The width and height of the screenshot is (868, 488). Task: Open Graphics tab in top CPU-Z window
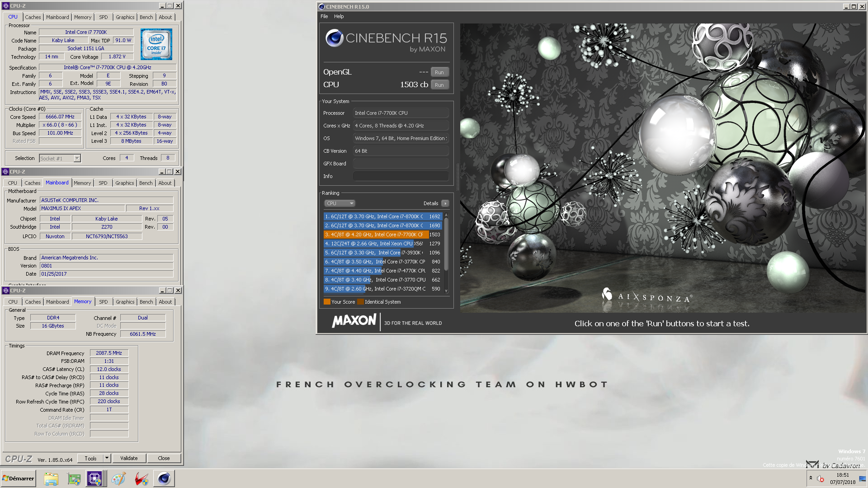pos(125,17)
